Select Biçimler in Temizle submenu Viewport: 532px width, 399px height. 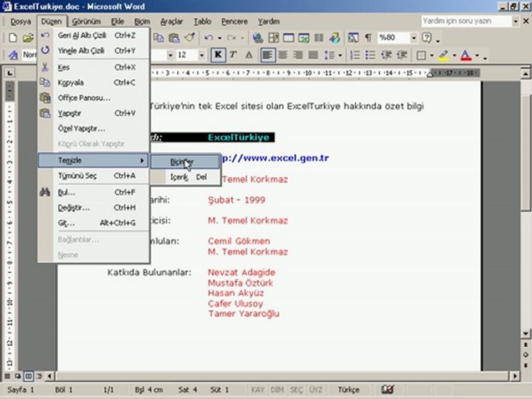(x=185, y=162)
